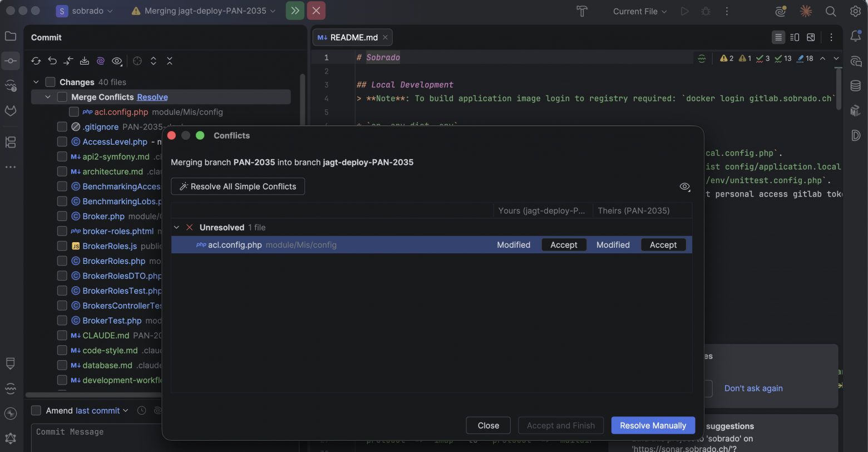868x452 pixels.
Task: Toggle the eye view option in Conflicts dialog
Action: [x=685, y=186]
